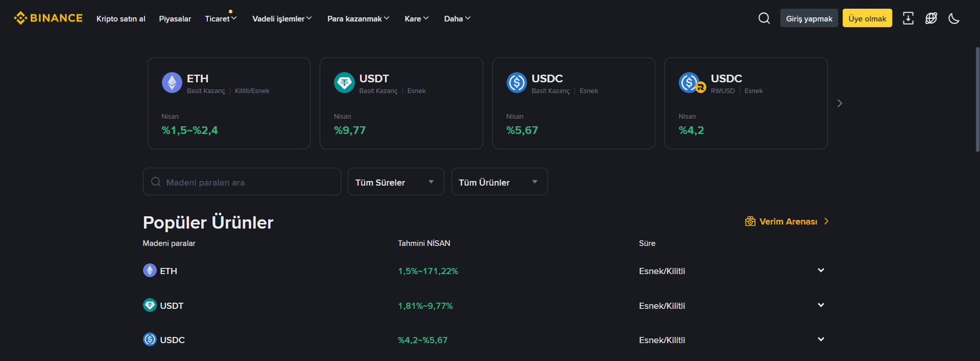This screenshot has width=980, height=361.
Task: Click the Binance logo icon
Action: tap(20, 18)
